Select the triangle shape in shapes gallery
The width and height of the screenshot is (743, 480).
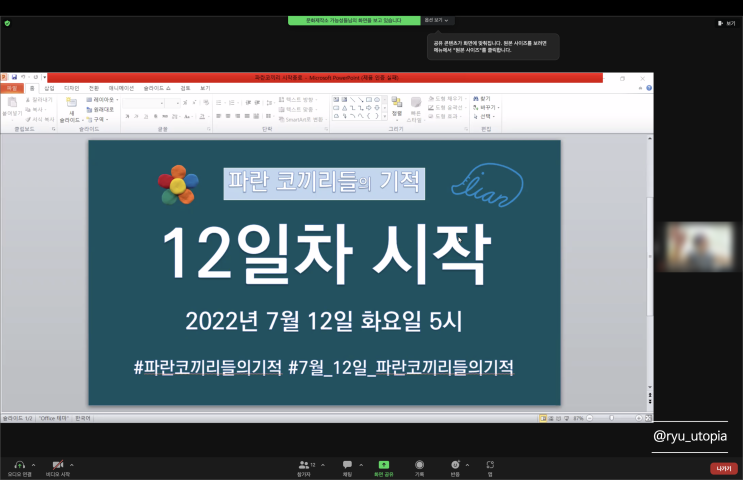click(x=344, y=108)
